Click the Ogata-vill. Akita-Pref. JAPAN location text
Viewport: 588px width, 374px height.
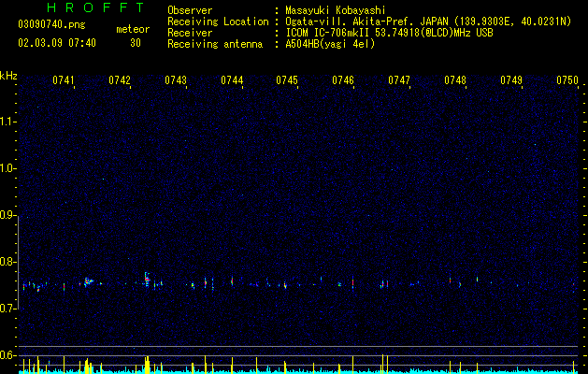[x=428, y=22]
